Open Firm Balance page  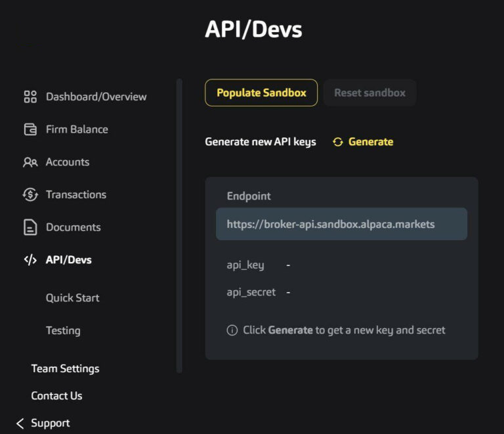77,129
